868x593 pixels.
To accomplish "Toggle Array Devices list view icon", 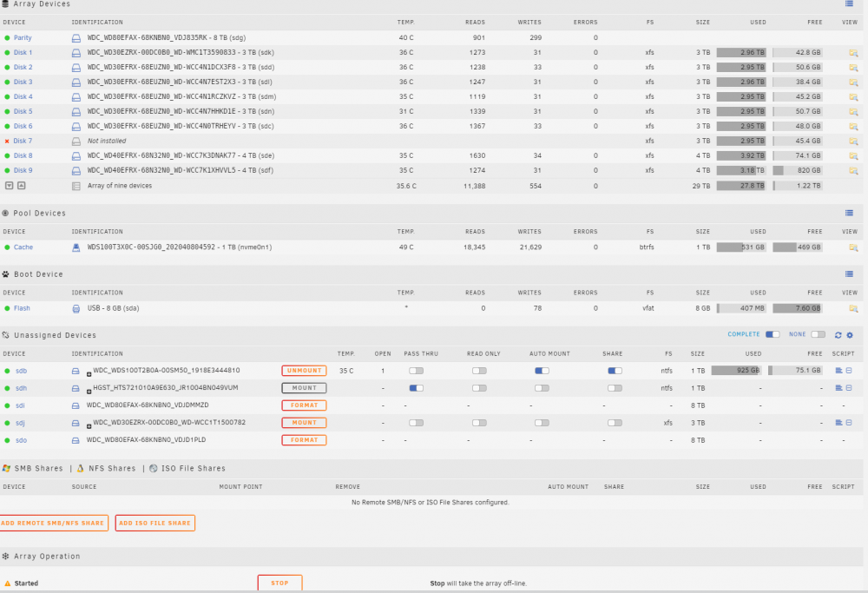I will point(849,3).
